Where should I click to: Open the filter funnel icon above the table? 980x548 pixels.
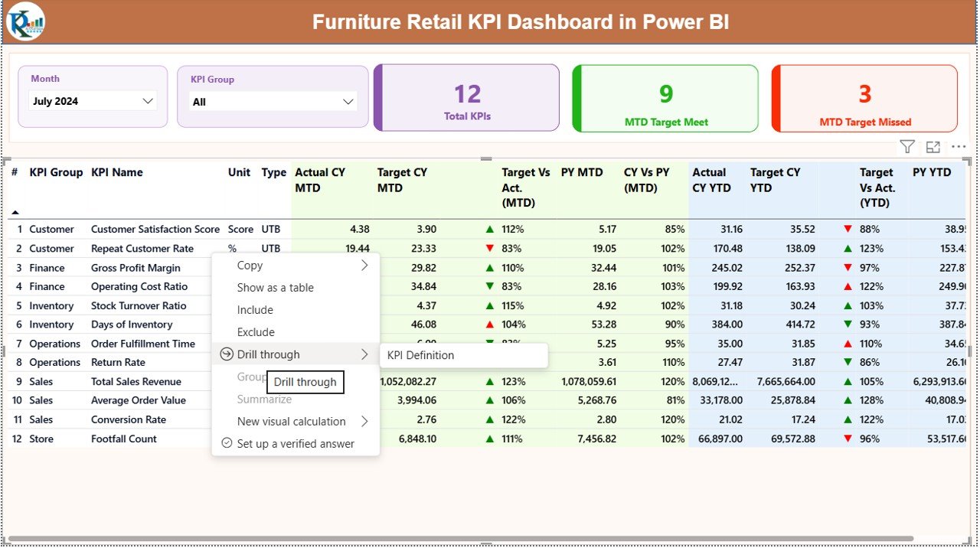906,146
